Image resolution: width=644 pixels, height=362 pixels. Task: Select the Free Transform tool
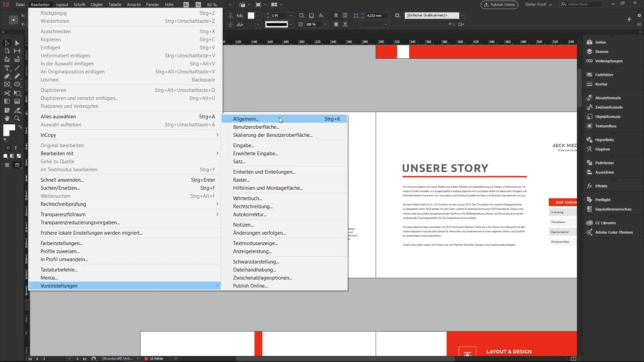tap(17, 93)
